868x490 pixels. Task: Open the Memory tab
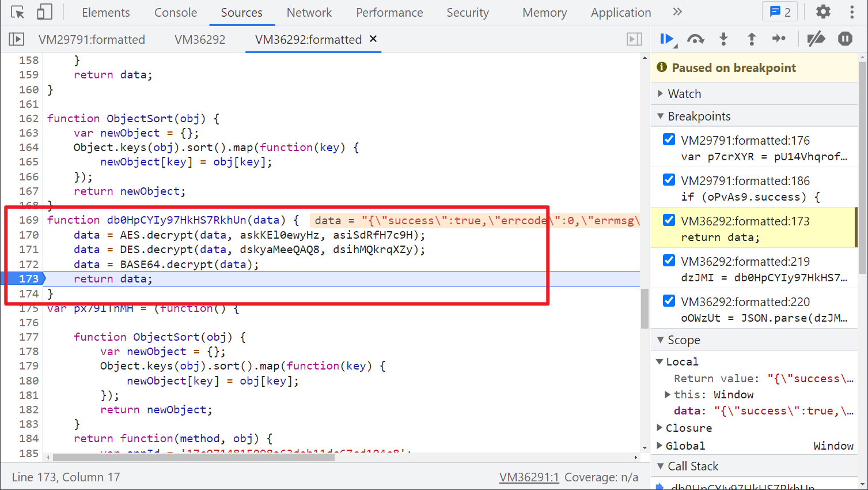pos(545,12)
